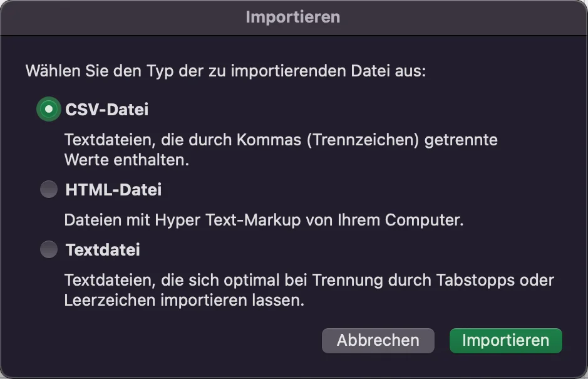Click the HTML-Datei option label
This screenshot has height=379, width=588.
(x=111, y=189)
